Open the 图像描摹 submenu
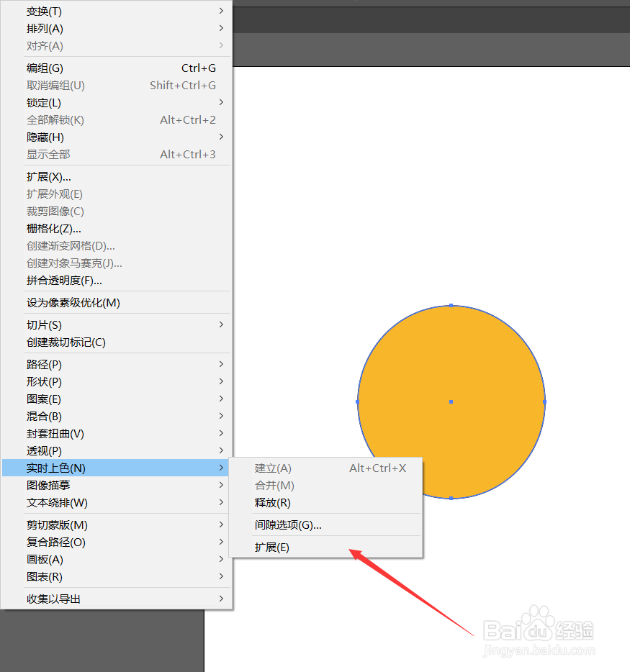The image size is (630, 672). tap(117, 485)
